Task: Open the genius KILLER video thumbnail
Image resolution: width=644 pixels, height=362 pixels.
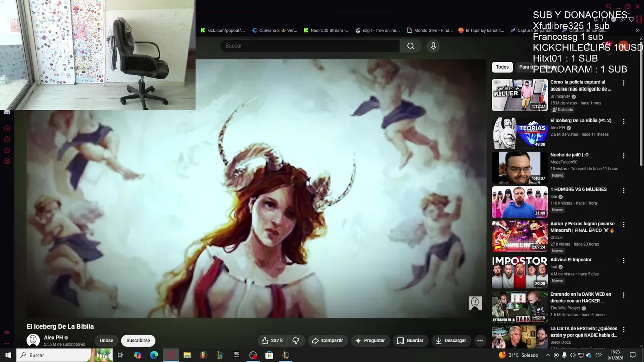Action: [x=520, y=95]
